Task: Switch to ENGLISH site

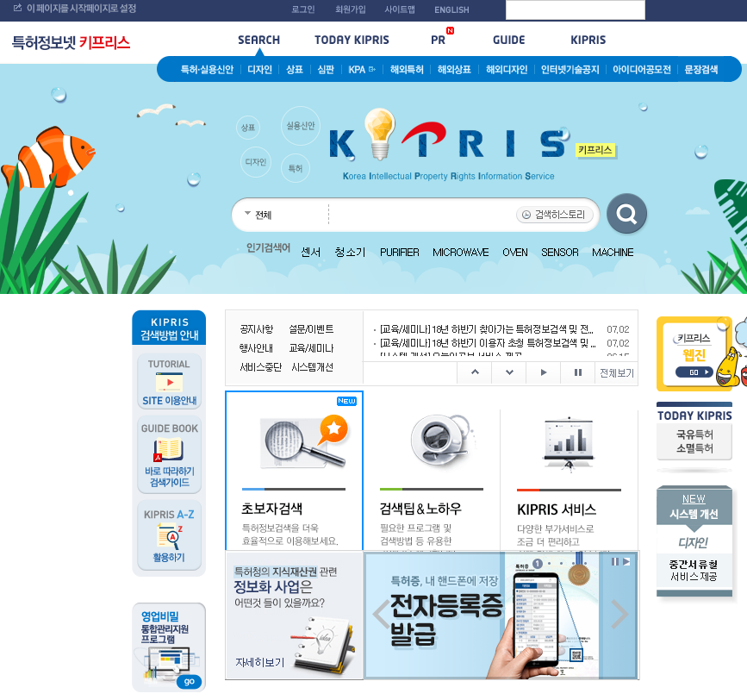Action: click(x=451, y=9)
